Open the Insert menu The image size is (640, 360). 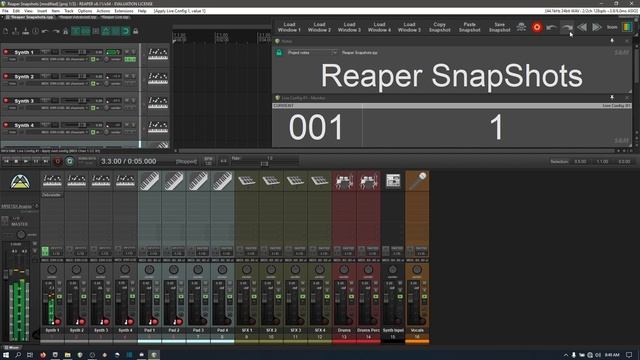42,11
